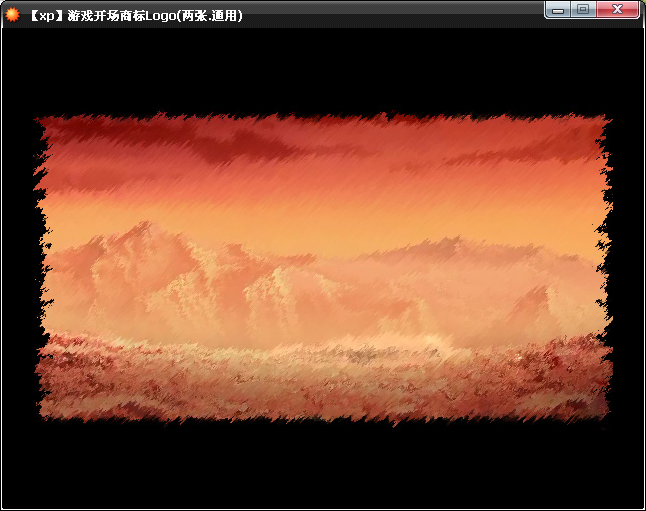Click the orange sun icon in title bar

(12, 15)
